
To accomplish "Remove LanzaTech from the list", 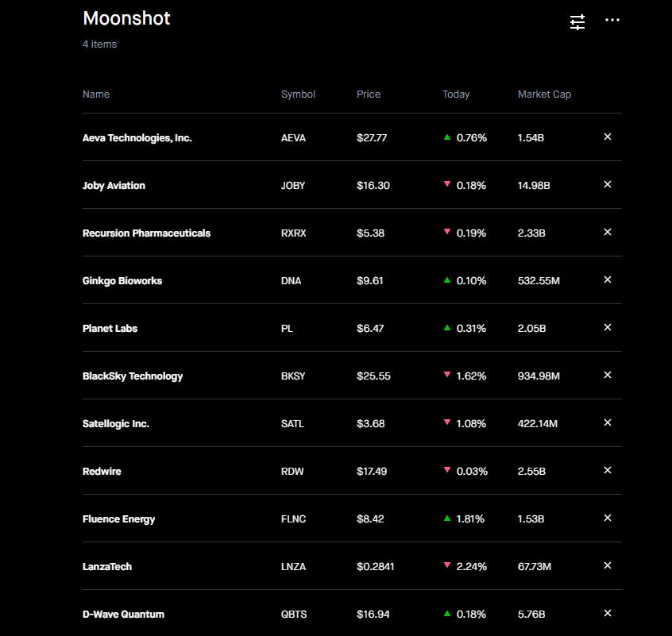I will coord(608,565).
